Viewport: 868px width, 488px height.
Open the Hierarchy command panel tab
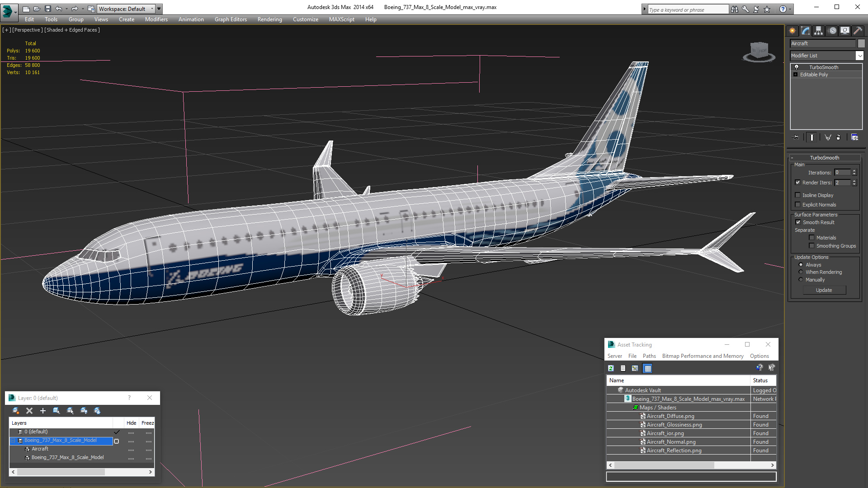pyautogui.click(x=819, y=31)
